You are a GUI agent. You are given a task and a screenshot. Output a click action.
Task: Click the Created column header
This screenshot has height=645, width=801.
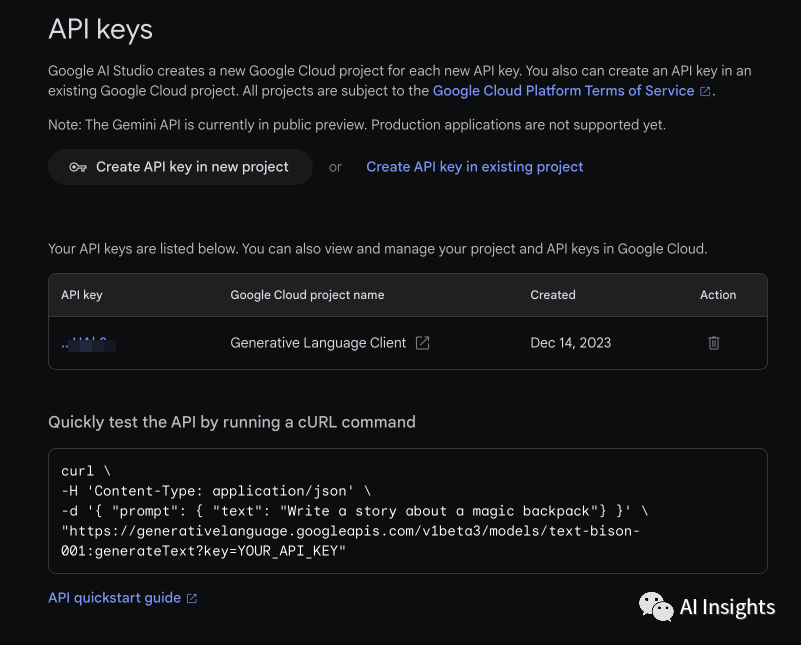tap(552, 295)
